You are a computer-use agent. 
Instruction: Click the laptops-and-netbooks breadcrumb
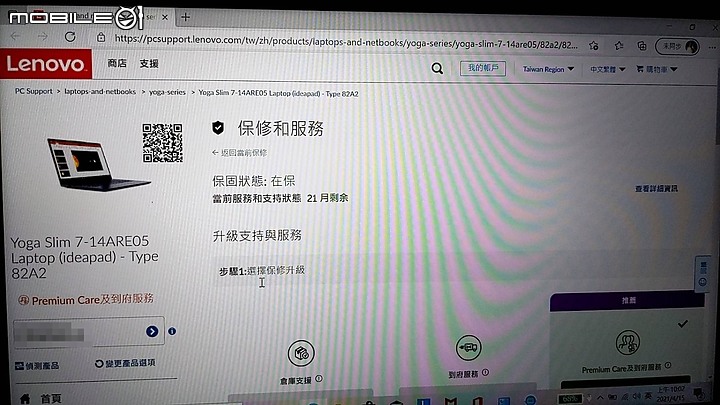tap(100, 91)
